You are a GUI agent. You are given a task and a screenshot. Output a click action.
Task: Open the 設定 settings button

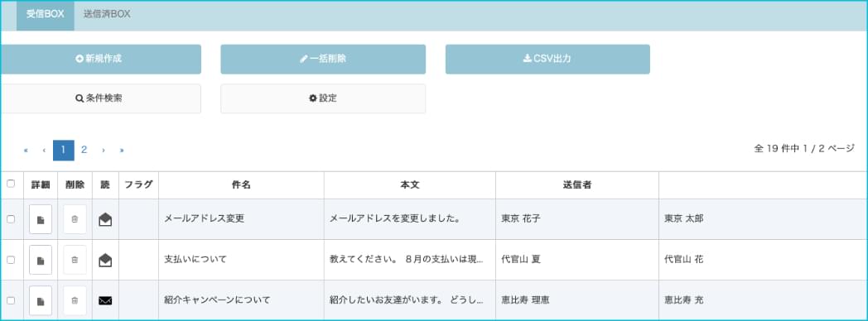(x=323, y=99)
